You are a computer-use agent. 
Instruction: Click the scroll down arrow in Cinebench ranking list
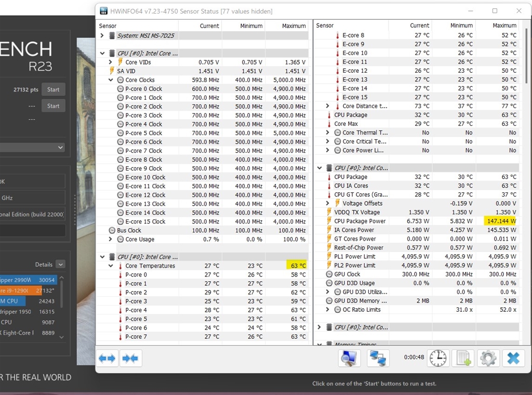tap(61, 337)
